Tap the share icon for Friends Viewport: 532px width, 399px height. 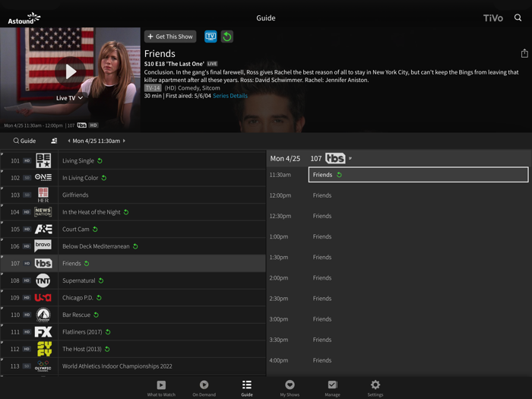coord(524,53)
